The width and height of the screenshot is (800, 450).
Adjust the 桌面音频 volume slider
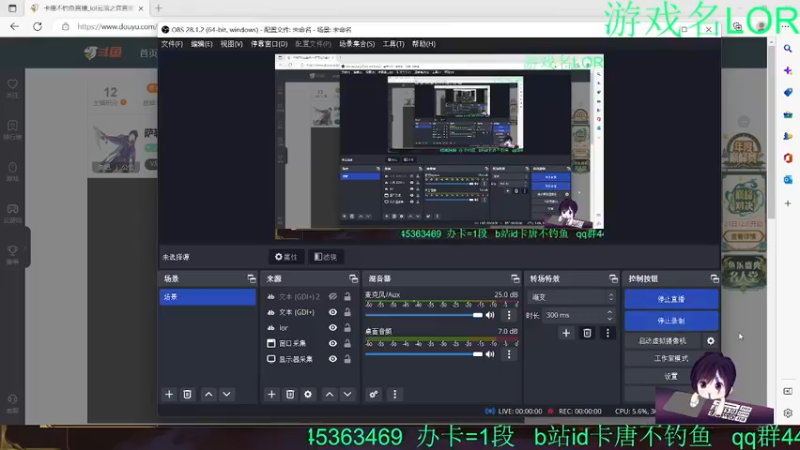pyautogui.click(x=423, y=354)
